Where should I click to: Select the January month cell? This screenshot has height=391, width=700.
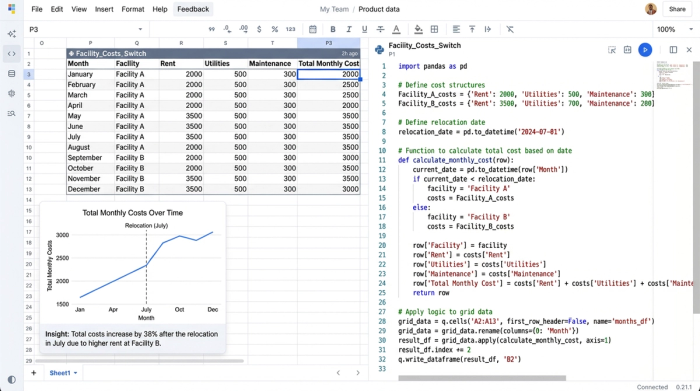pos(90,74)
